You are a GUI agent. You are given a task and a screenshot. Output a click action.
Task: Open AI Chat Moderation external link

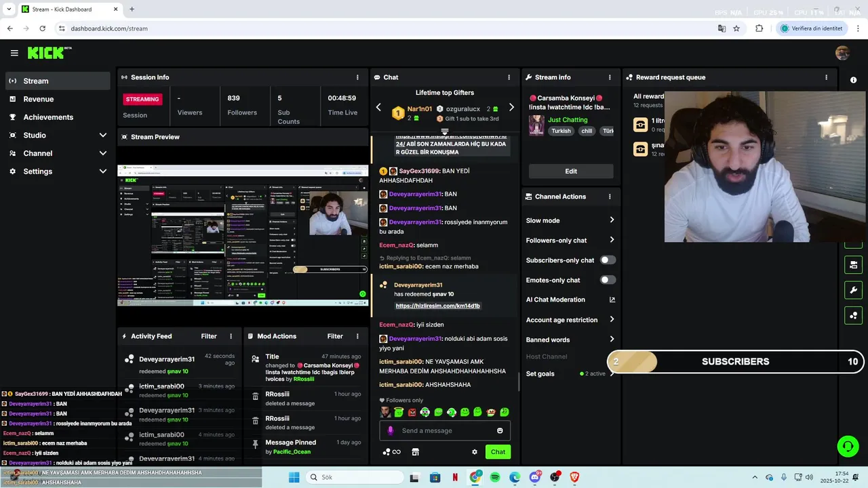click(612, 300)
